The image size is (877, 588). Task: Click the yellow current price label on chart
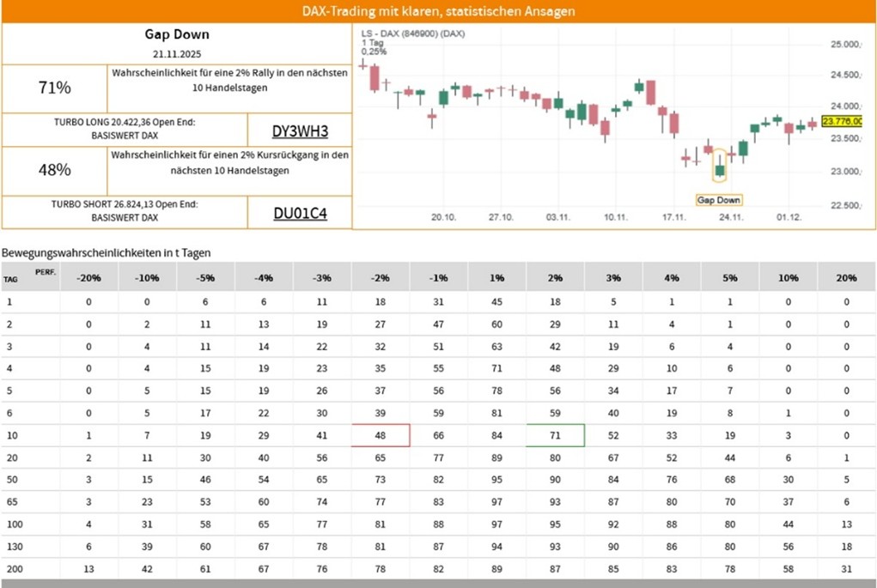(x=842, y=121)
